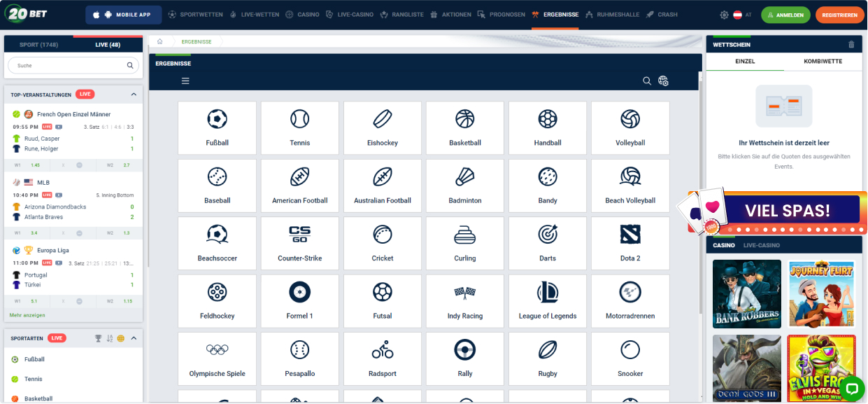The height and width of the screenshot is (404, 868).
Task: Collapse the Top-Veranstaltungen section
Action: [x=134, y=95]
